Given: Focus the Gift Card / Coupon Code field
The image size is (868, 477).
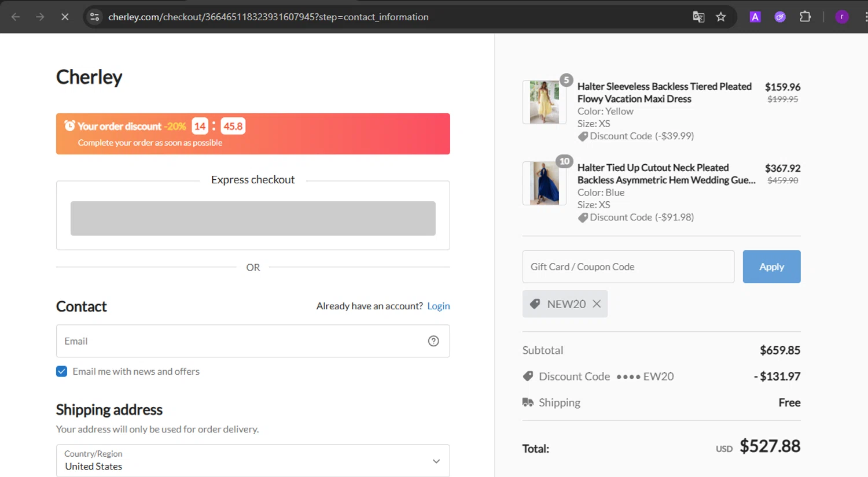Looking at the screenshot, I should pos(628,267).
